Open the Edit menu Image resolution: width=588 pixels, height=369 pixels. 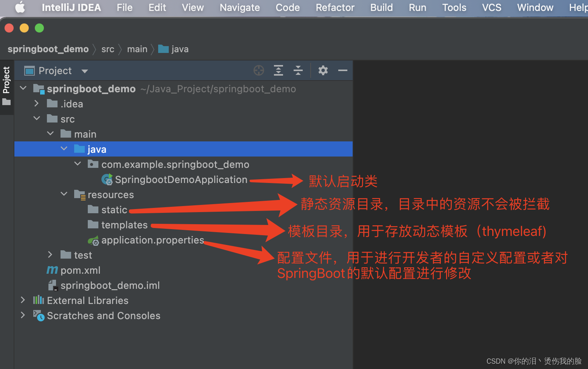tap(157, 8)
